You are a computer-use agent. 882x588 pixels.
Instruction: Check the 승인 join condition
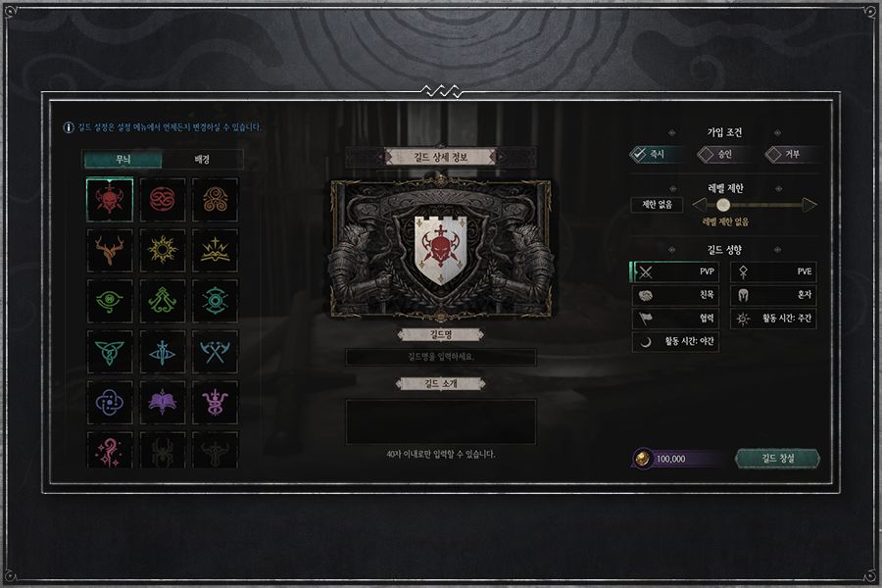(x=723, y=154)
